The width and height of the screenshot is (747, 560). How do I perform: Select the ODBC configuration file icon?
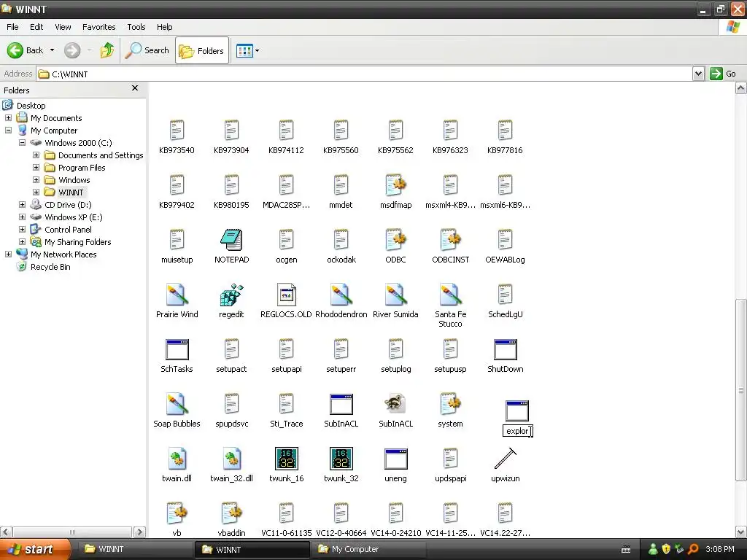(395, 239)
